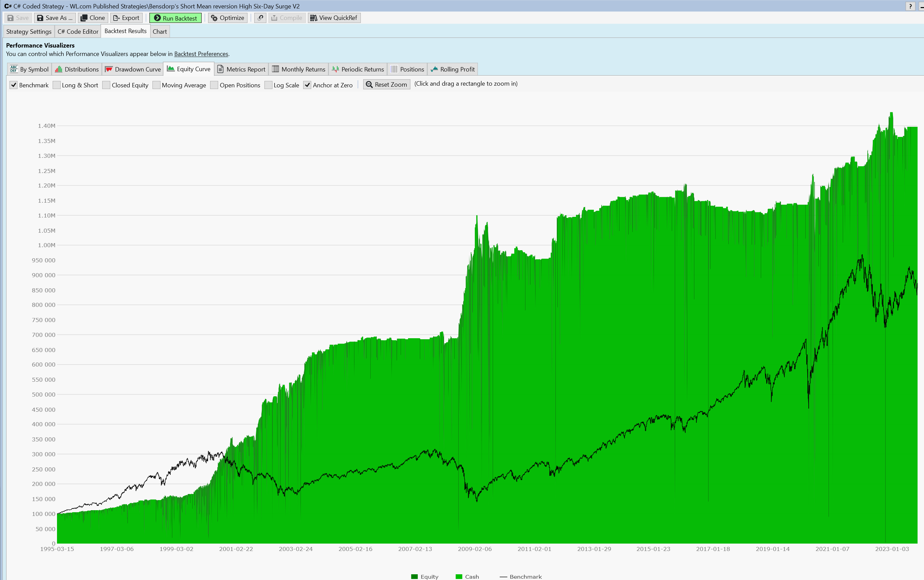This screenshot has height=580, width=924.
Task: Switch to the Drawdown Curve tab
Action: coord(133,69)
